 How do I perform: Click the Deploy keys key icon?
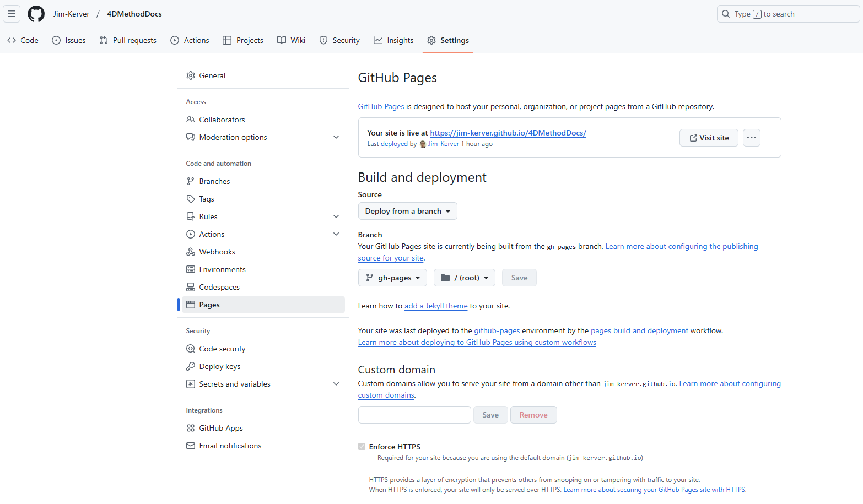[x=191, y=366]
